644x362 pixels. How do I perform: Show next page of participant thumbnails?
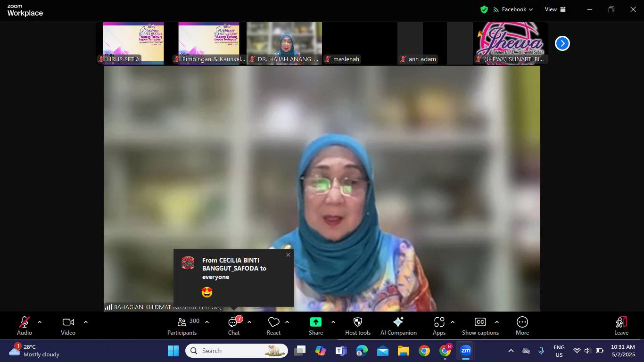(x=562, y=43)
